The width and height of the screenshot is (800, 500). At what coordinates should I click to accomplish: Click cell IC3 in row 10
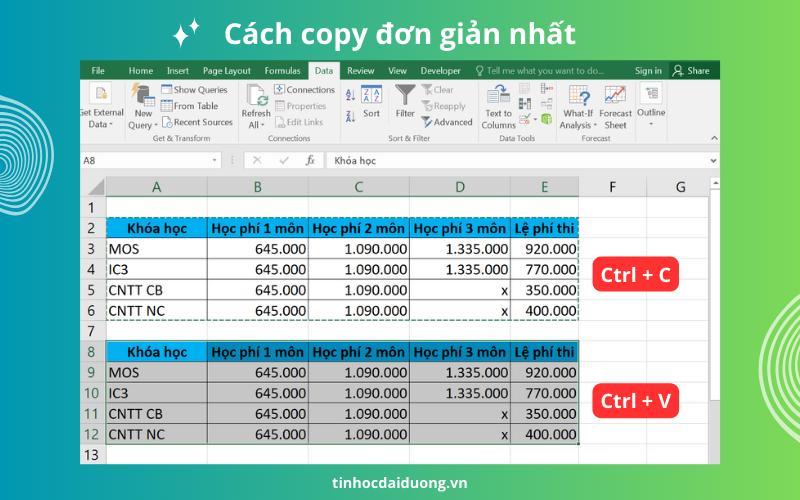(x=157, y=393)
